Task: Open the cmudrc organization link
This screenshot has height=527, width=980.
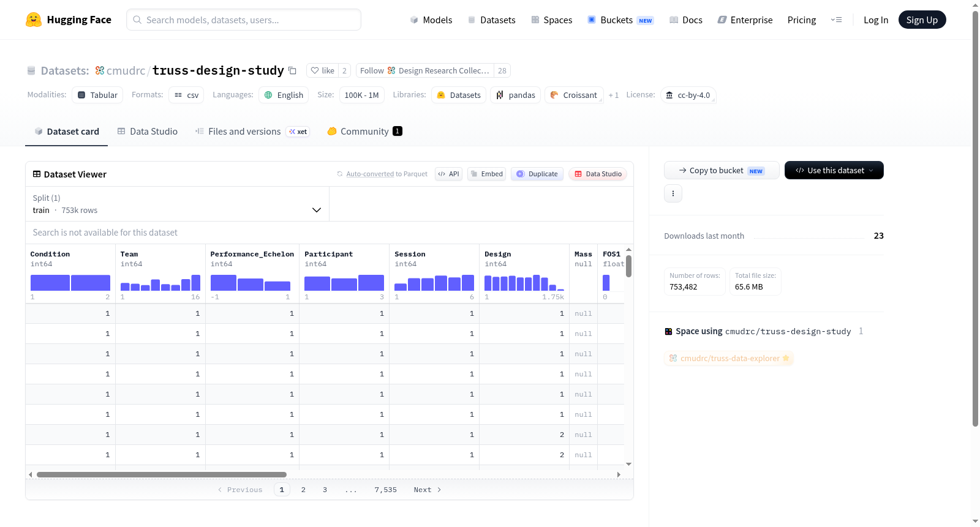Action: tap(126, 70)
